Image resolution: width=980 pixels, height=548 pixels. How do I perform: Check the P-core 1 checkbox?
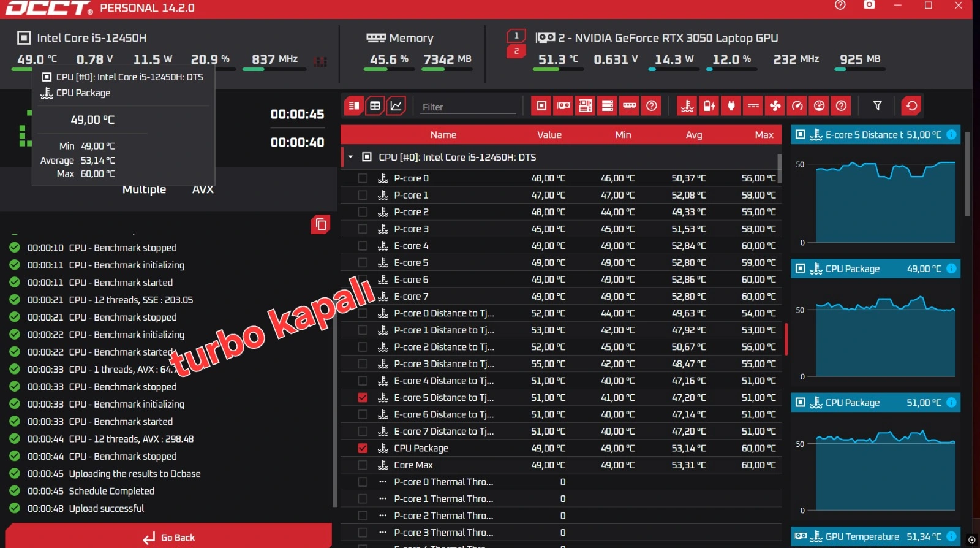coord(363,195)
